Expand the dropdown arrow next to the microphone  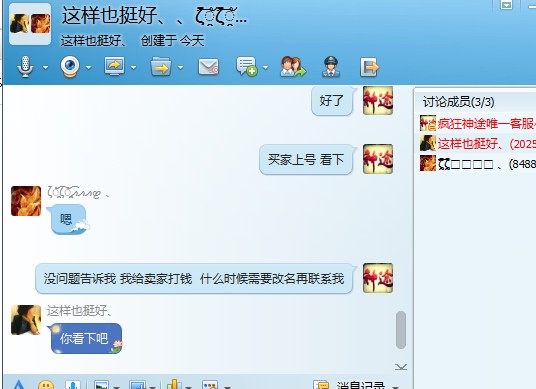point(45,68)
